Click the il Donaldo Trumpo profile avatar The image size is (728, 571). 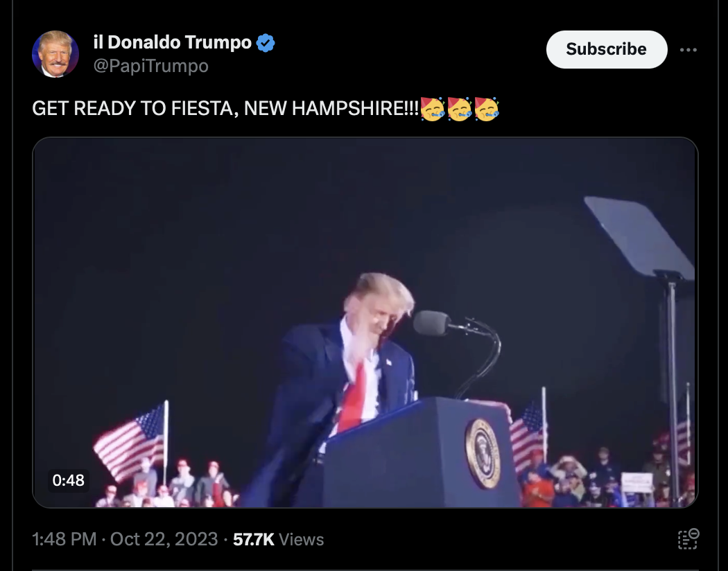[x=55, y=54]
